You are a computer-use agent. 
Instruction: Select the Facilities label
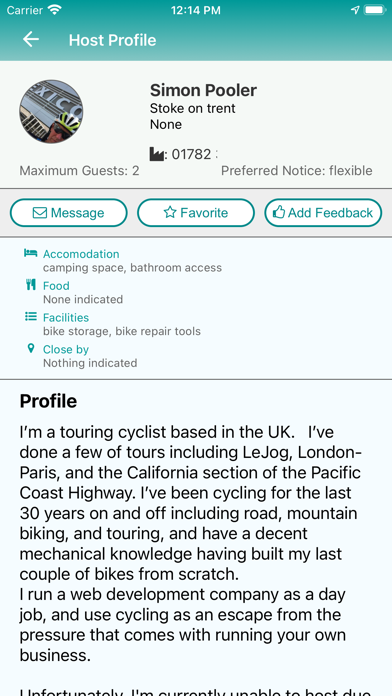(66, 317)
